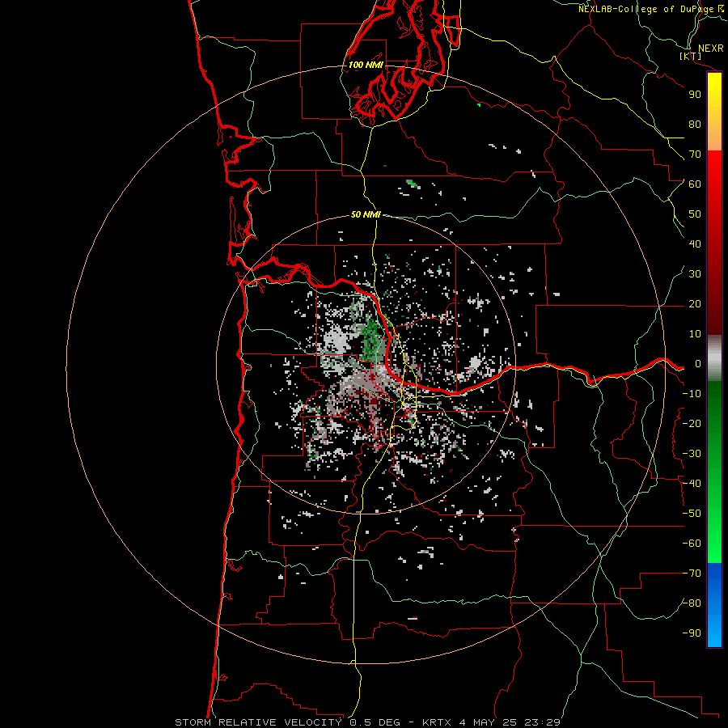Click the -10 value on the velocity scale
The image size is (728, 728).
point(692,394)
